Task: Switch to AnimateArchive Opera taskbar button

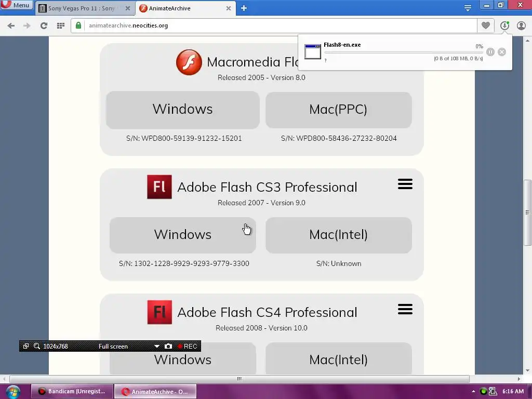Action: (x=155, y=392)
